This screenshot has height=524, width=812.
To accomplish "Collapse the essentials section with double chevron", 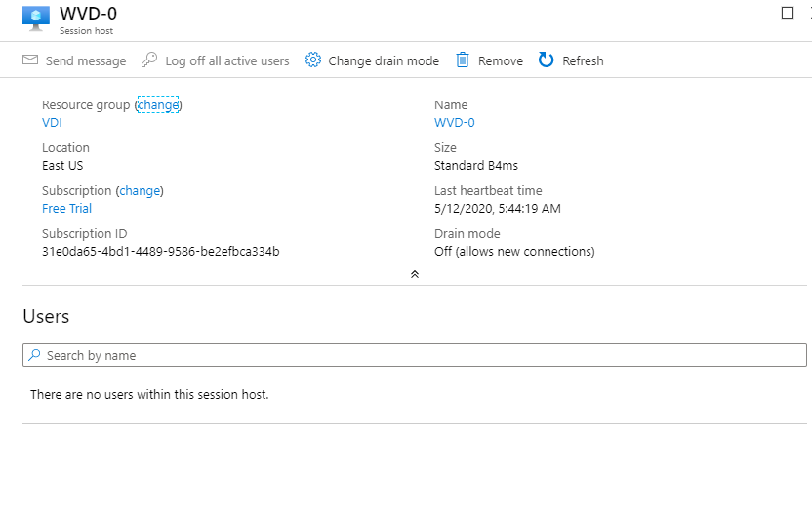I will pos(414,274).
